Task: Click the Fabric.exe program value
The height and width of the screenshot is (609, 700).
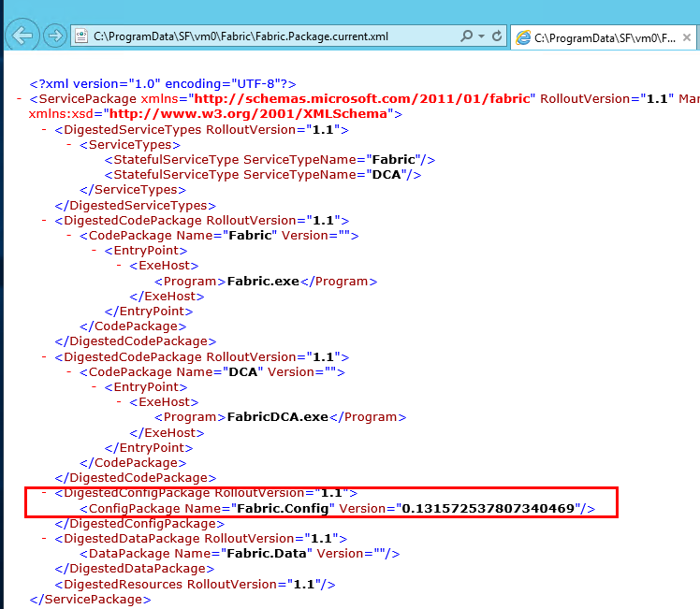Action: 263,281
